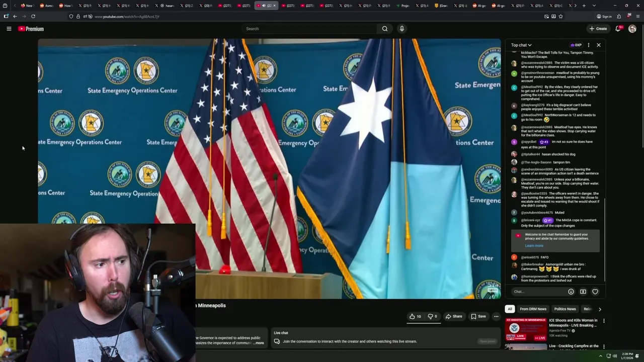
Task: Click browser Sign in button
Action: pyautogui.click(x=604, y=17)
